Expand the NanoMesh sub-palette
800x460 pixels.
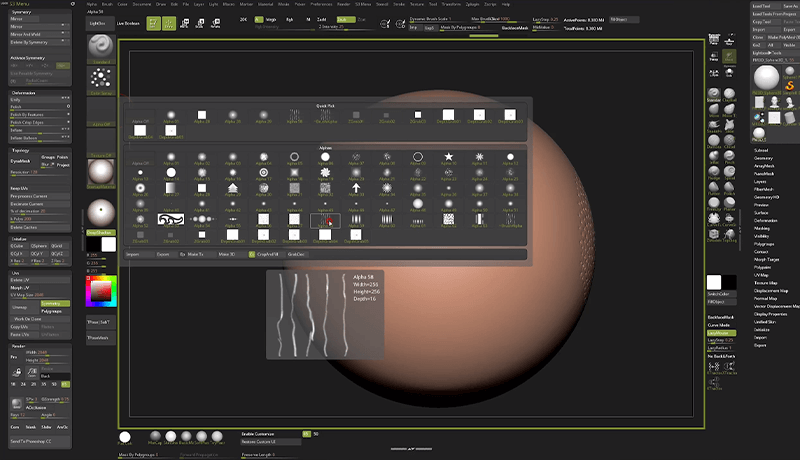[764, 174]
